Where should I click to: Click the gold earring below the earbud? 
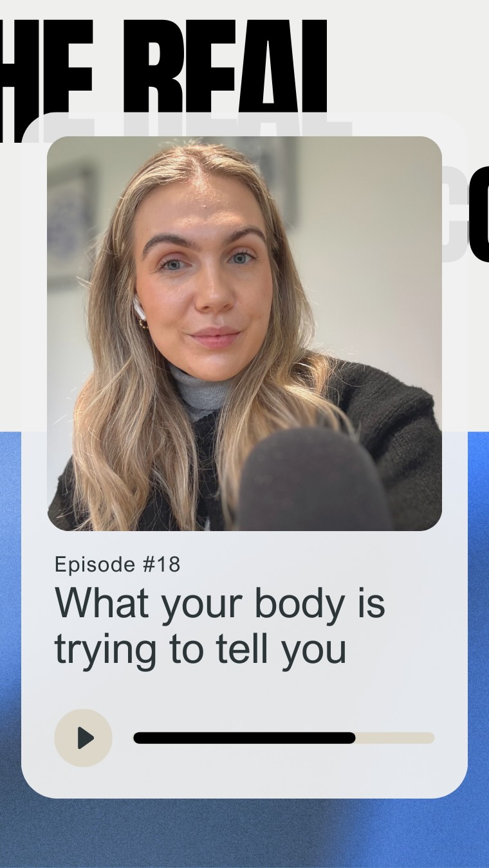(143, 323)
